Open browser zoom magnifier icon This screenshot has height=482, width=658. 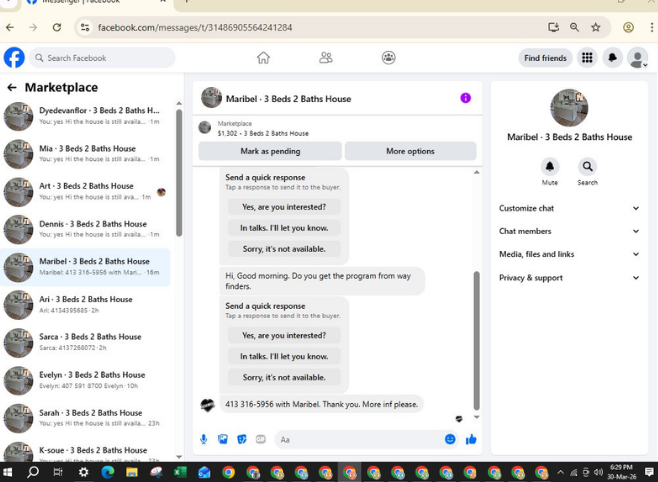point(574,28)
